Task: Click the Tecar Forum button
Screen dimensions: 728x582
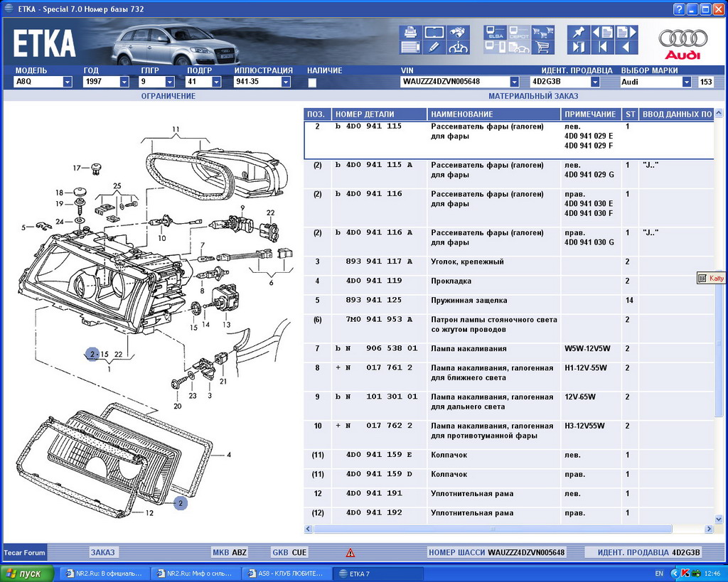Action: 25,552
